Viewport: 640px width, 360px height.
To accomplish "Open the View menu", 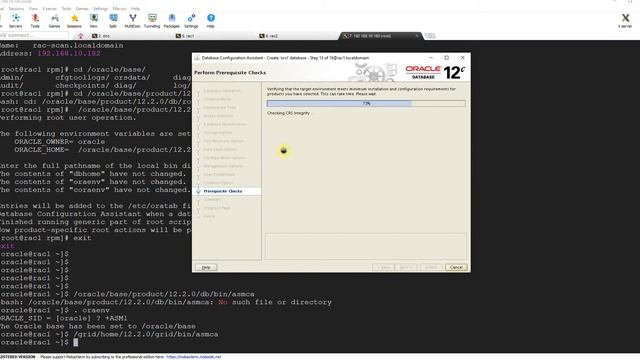I will [33, 9].
